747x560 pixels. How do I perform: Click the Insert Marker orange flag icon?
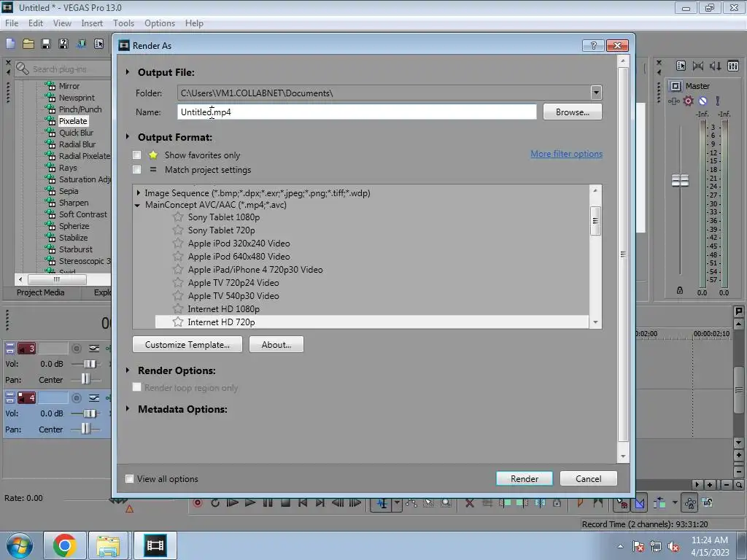(580, 503)
